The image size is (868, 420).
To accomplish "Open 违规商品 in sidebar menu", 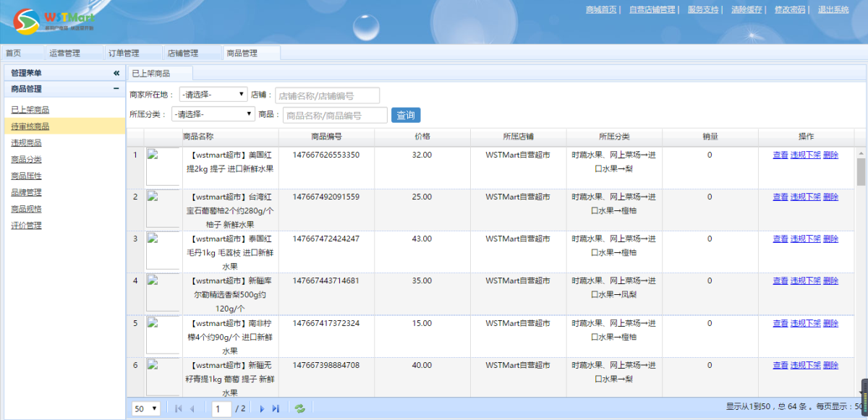I will coord(26,143).
